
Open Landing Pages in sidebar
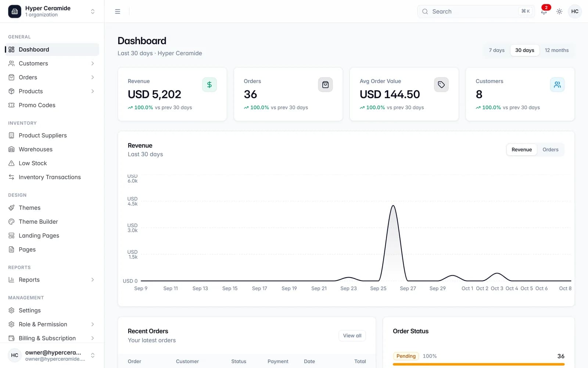52,236
